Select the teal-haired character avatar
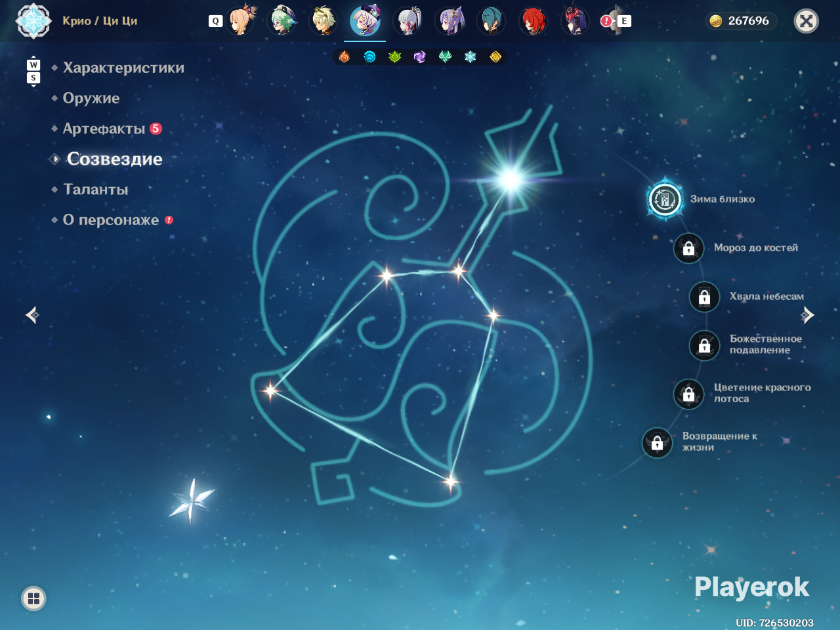Screen dimensions: 840x630 (x=491, y=20)
